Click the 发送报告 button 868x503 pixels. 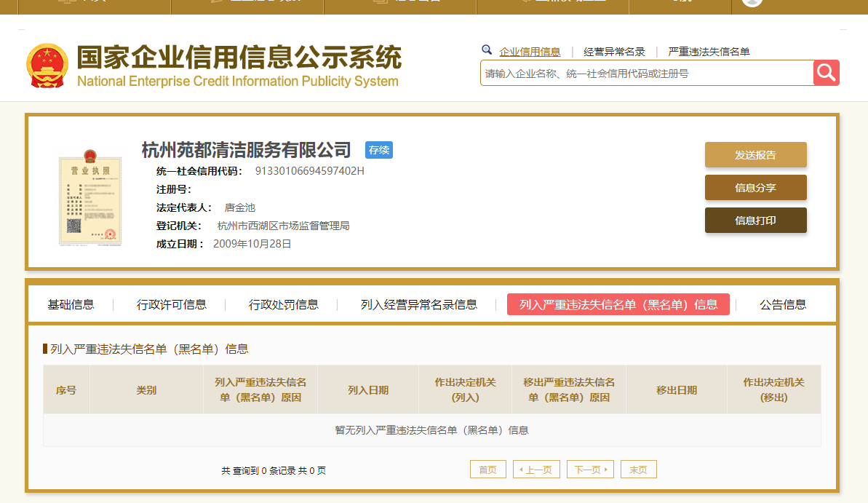[x=755, y=155]
